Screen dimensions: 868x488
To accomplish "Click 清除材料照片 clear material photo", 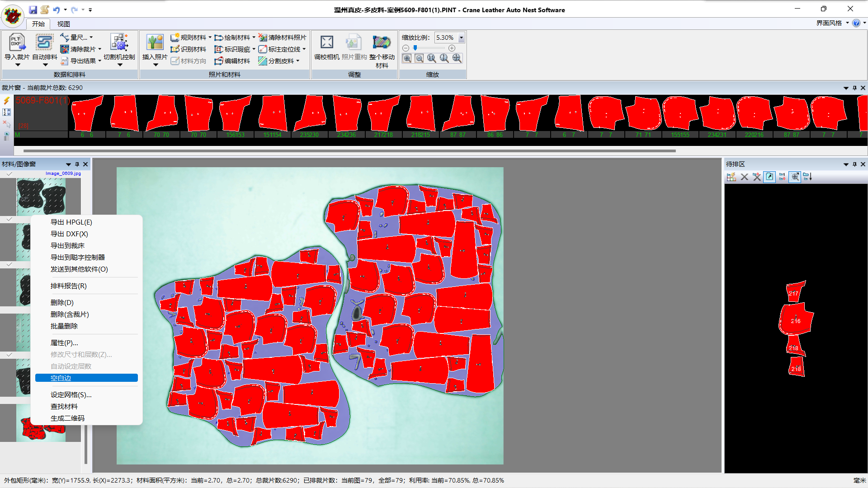I will [282, 38].
